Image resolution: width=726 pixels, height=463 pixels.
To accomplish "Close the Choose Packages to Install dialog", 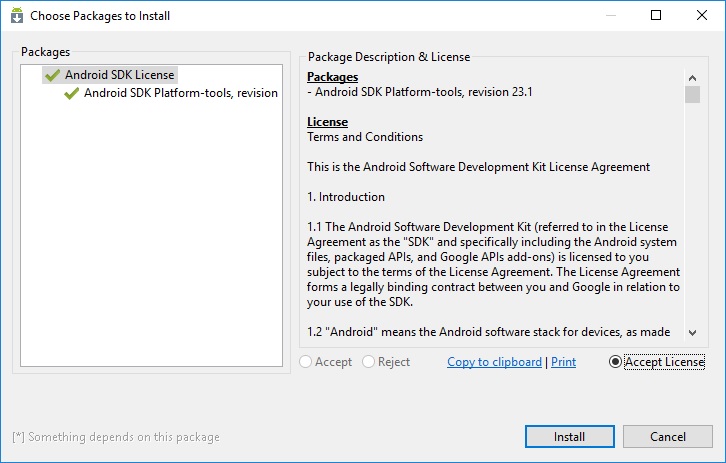I will (x=702, y=16).
